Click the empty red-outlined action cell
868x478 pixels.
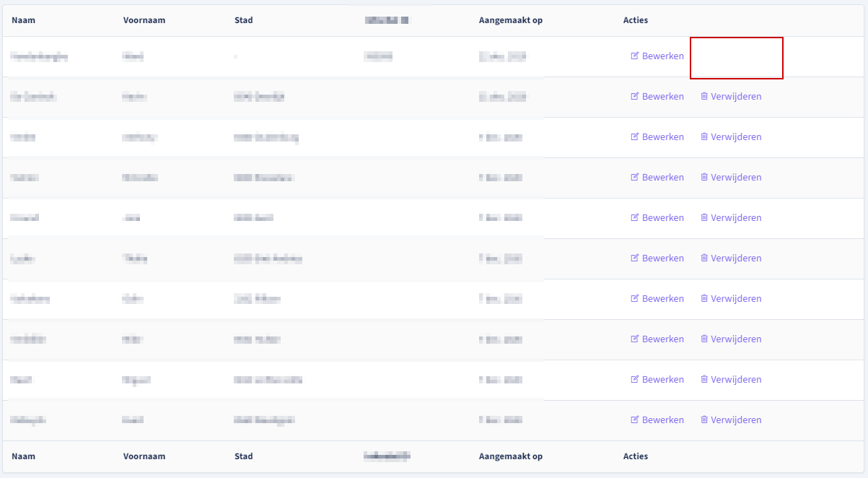[736, 58]
